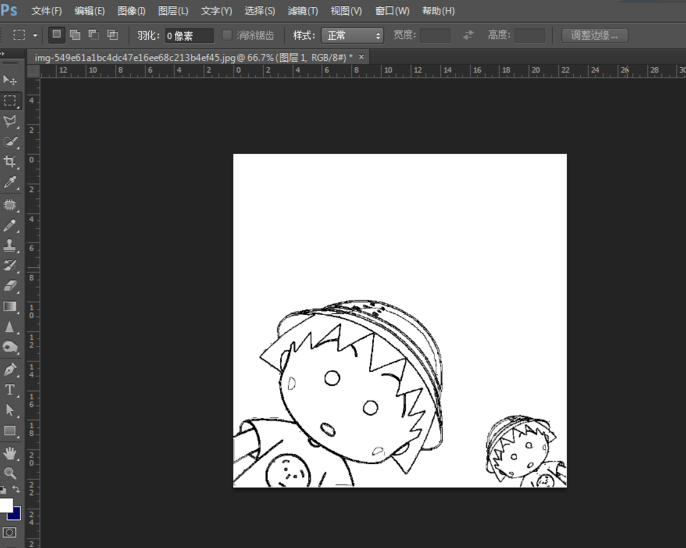Image resolution: width=686 pixels, height=548 pixels.
Task: Click the 羽化 feather input field
Action: (x=189, y=36)
